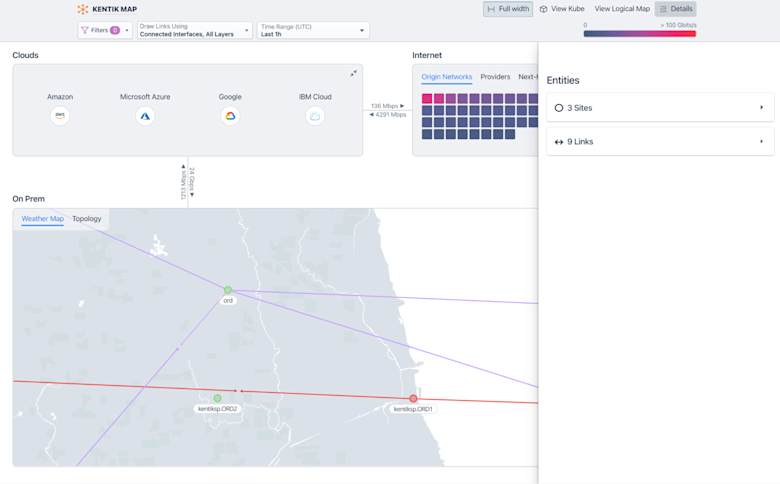This screenshot has height=484, width=780.
Task: Click the Sites circle icon in Entities
Action: click(559, 108)
